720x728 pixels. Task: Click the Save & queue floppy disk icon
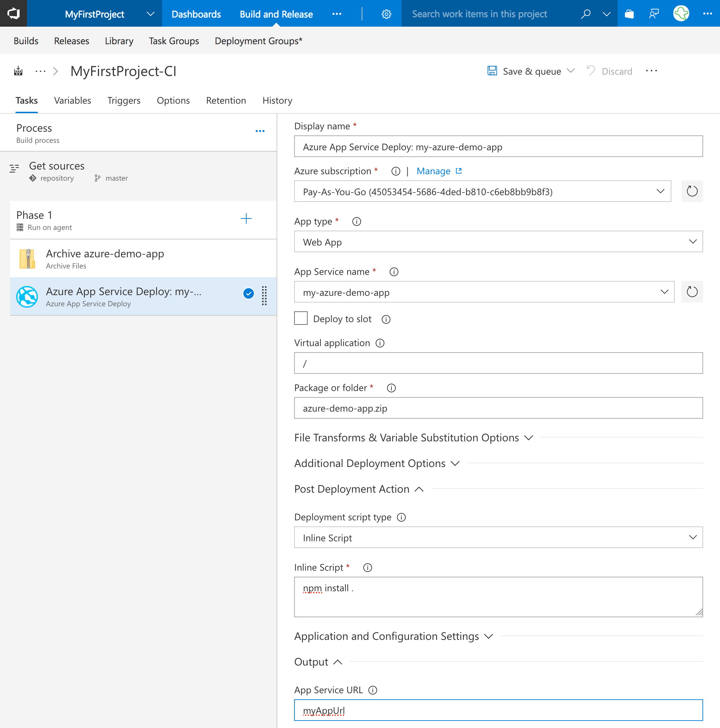[492, 71]
